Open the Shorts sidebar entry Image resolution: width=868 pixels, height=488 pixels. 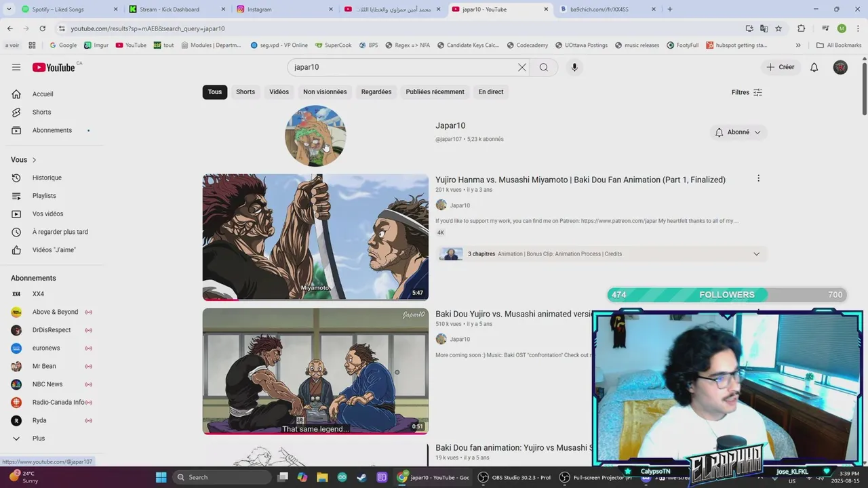click(x=52, y=112)
